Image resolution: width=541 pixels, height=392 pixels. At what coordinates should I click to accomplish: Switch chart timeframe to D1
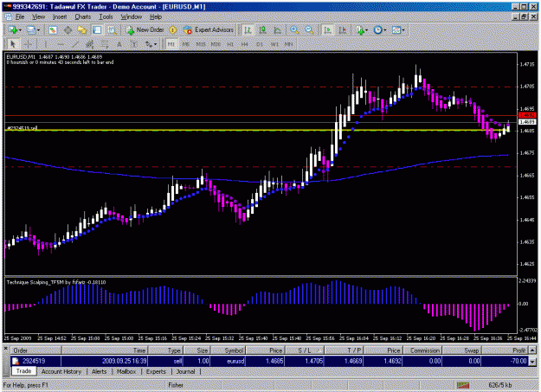(x=260, y=44)
